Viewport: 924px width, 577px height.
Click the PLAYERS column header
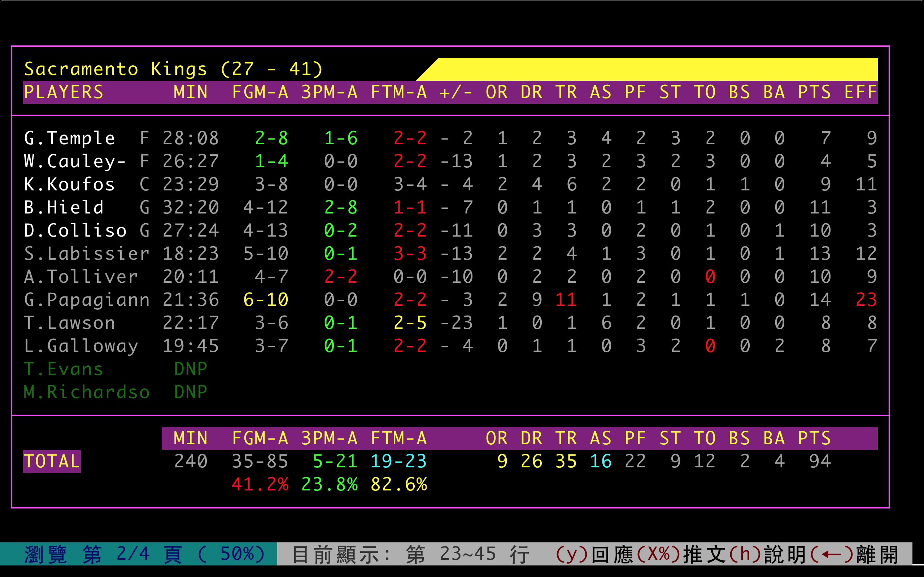64,92
